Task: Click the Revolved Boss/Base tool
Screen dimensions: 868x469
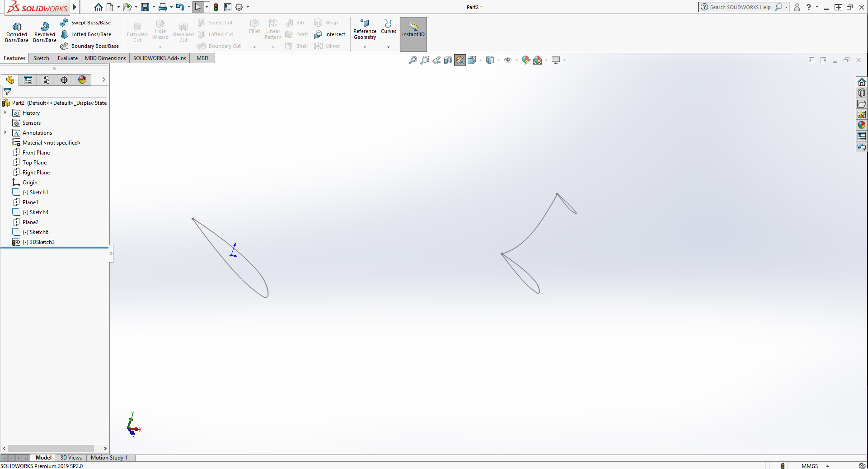Action: (x=45, y=33)
